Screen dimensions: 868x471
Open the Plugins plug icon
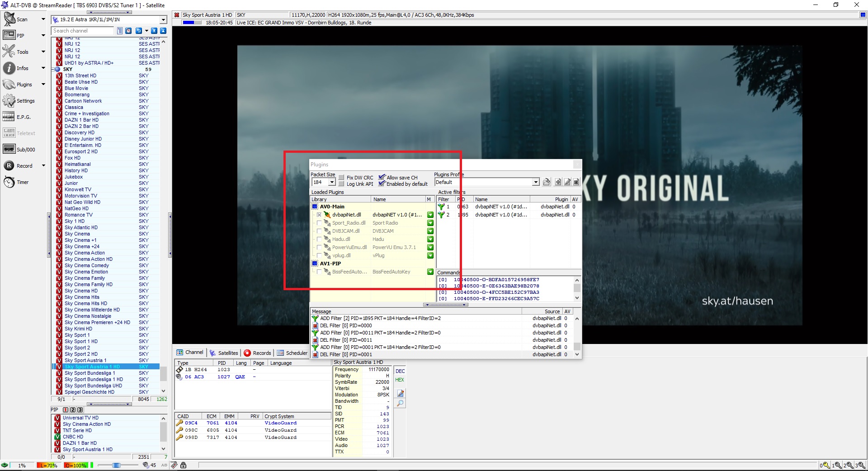[x=9, y=84]
